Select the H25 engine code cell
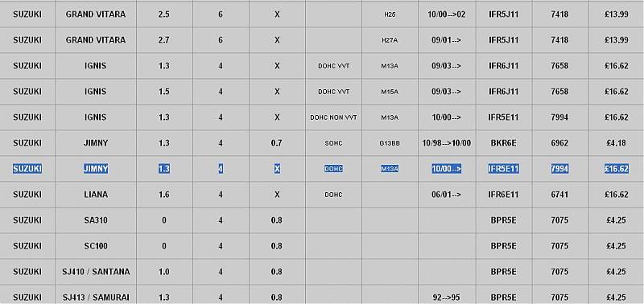644x304 pixels. click(390, 14)
